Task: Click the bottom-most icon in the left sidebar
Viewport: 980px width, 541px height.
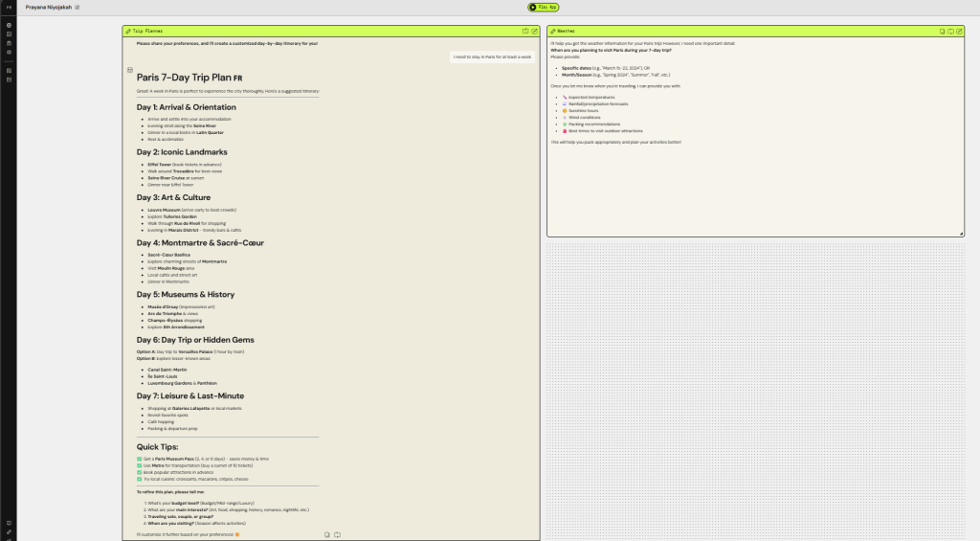Action: pos(9,531)
